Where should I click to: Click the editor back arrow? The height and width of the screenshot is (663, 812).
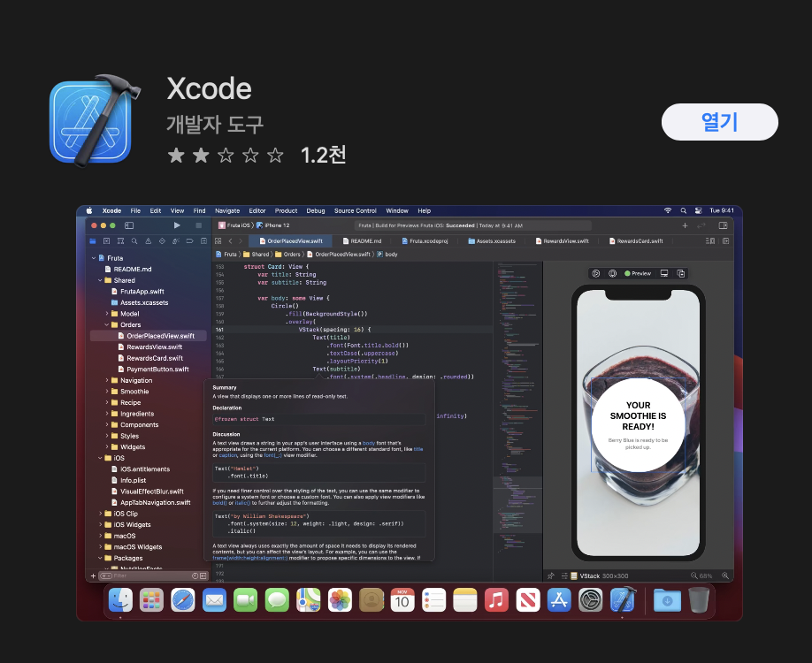click(231, 240)
